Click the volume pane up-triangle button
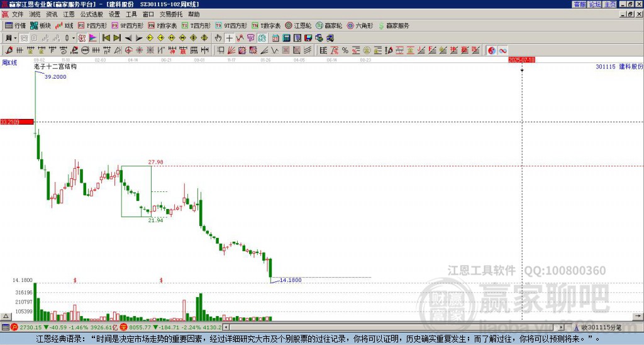The height and width of the screenshot is (345, 644). 6,316
